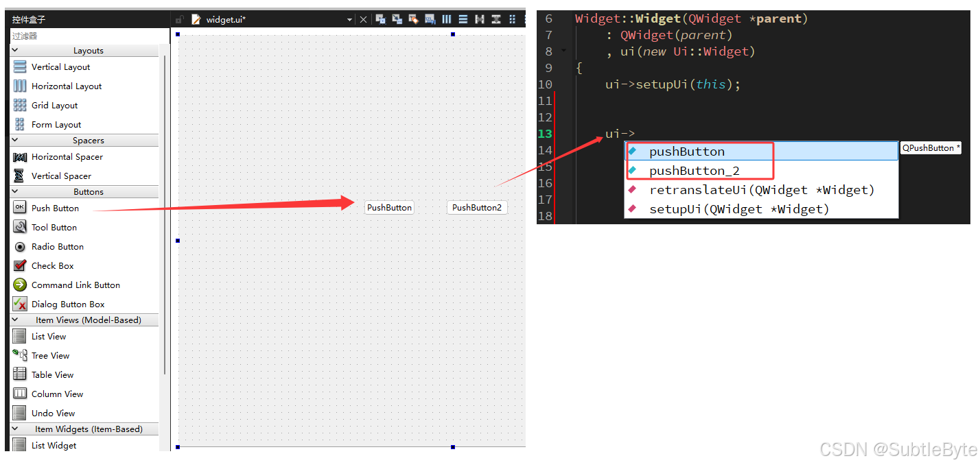Select the Edit Widgets mode icon
980x467 pixels.
(x=380, y=19)
